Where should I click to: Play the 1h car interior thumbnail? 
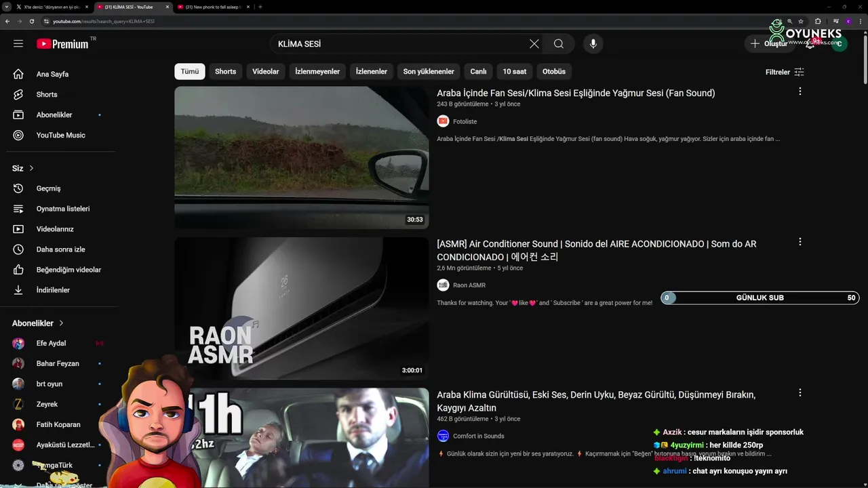(302, 438)
